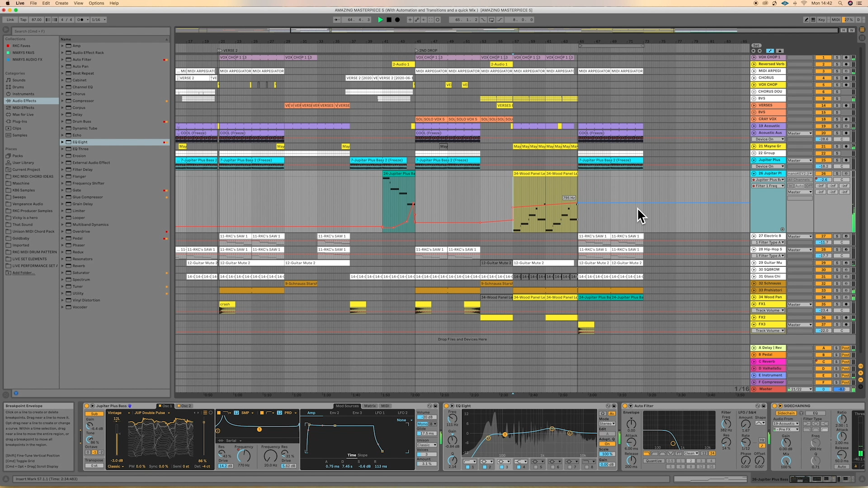Screen dimensions: 868x488
Task: Click the Auto Filter Quantize button
Action: pos(654,461)
